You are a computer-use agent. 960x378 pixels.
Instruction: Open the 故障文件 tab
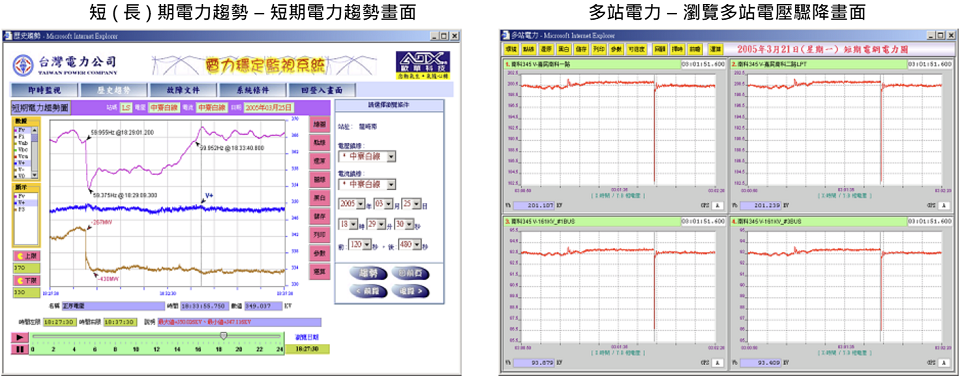182,90
